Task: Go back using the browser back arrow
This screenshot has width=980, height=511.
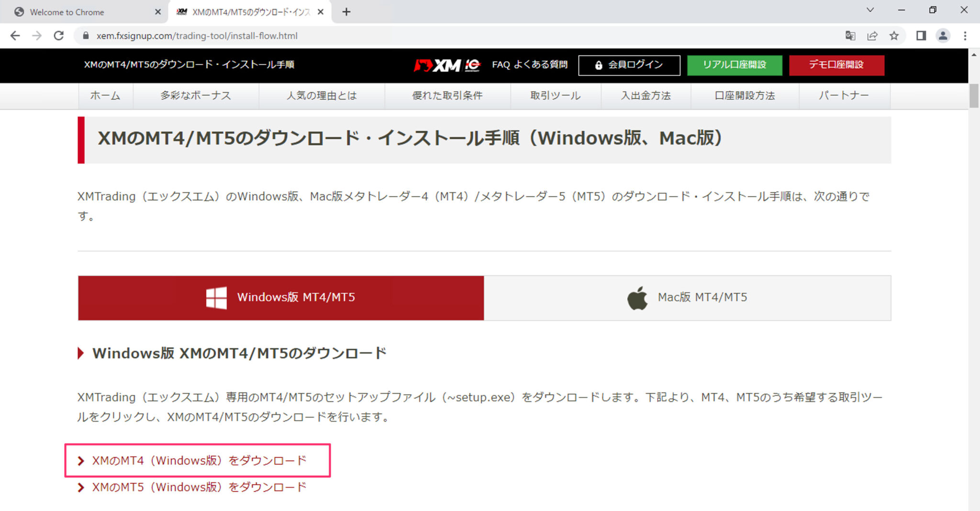Action: click(x=15, y=35)
